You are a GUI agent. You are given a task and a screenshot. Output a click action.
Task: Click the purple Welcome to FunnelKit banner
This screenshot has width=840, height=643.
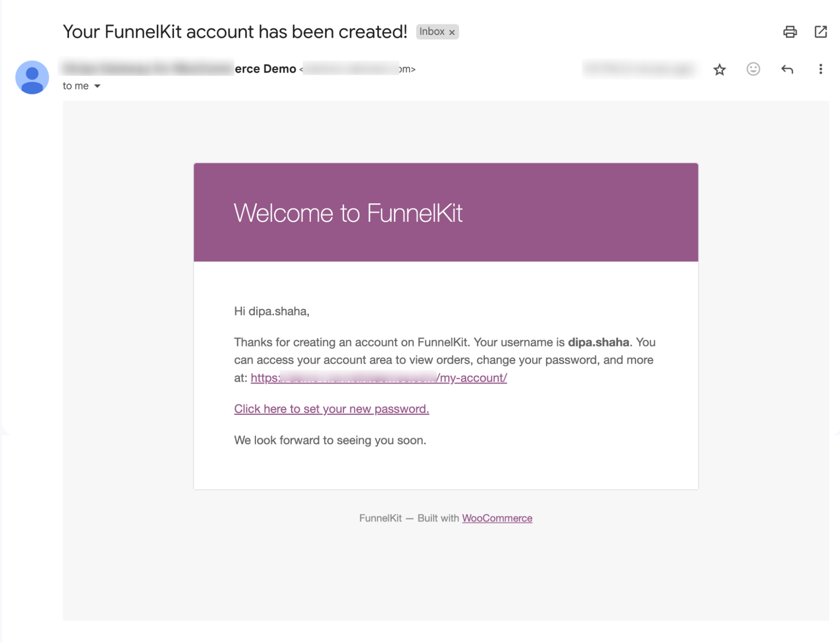coord(446,213)
